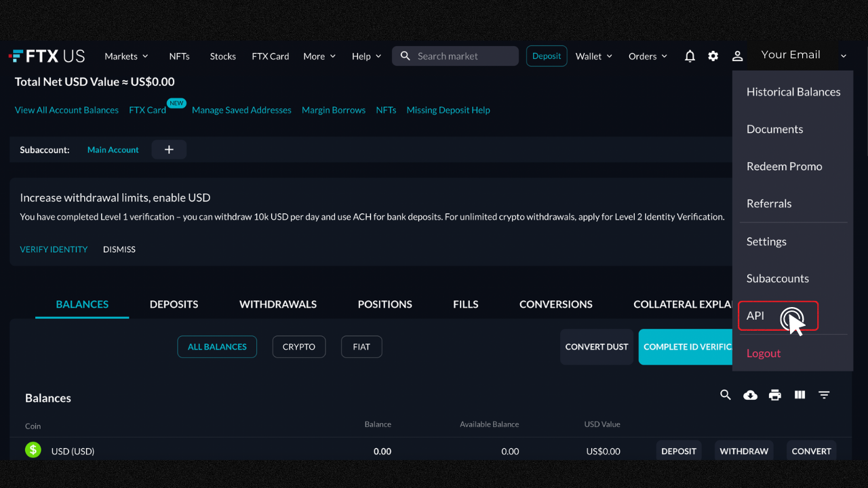This screenshot has width=868, height=488.
Task: Sort by the Available Balance column header
Action: 490,424
